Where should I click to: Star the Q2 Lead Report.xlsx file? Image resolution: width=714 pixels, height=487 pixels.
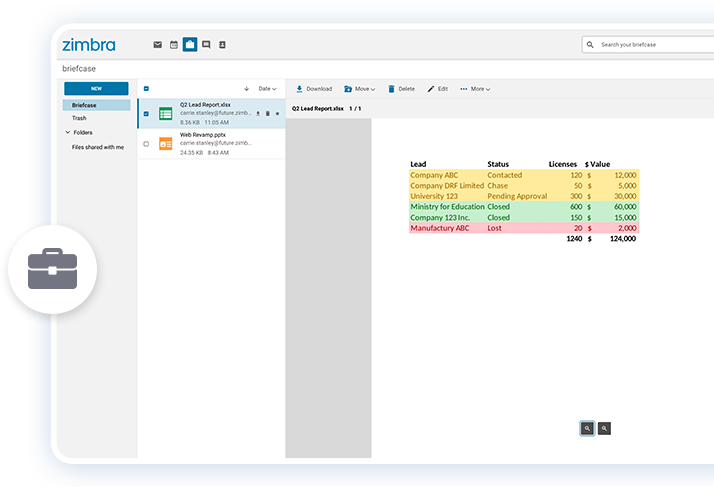click(277, 113)
